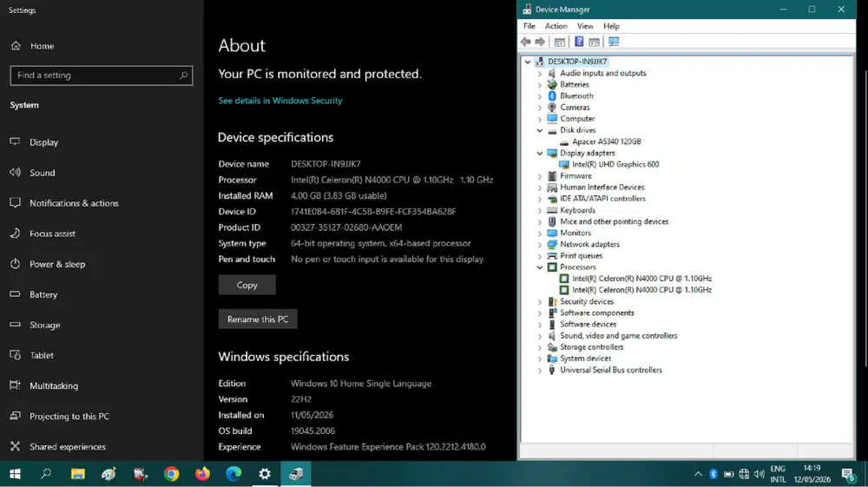
Task: Collapse the Processors category
Action: pyautogui.click(x=540, y=267)
